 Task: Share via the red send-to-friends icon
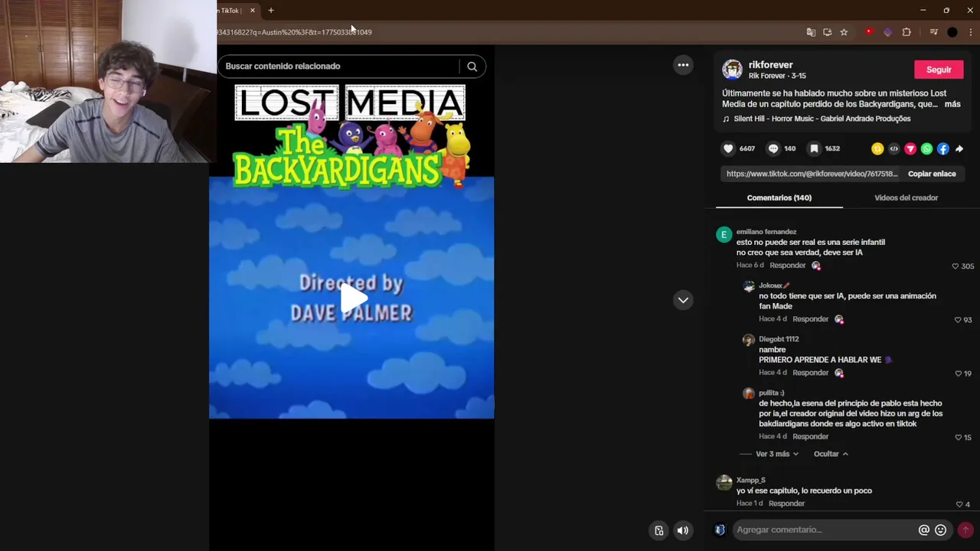click(910, 149)
